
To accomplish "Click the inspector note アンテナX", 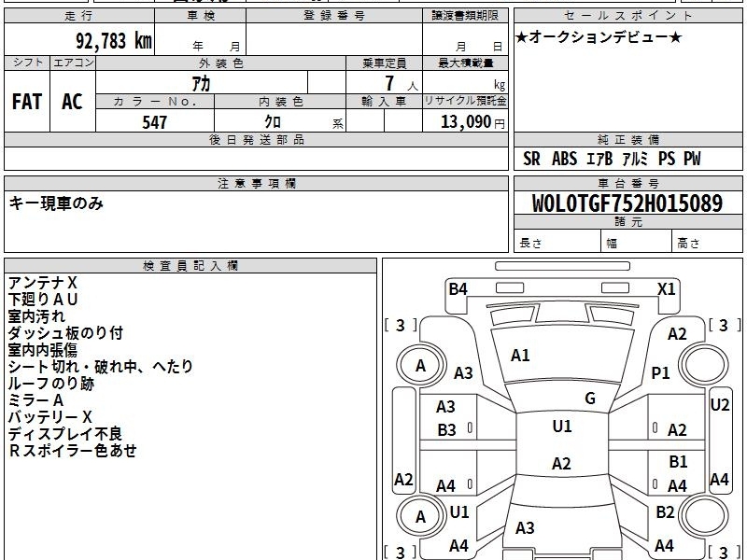I will pyautogui.click(x=42, y=283).
